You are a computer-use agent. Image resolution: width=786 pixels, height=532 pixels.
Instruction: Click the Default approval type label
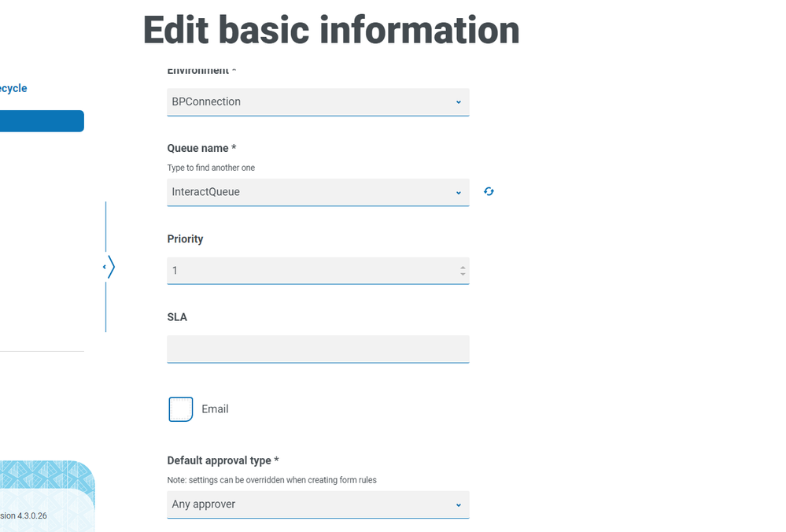click(x=223, y=460)
